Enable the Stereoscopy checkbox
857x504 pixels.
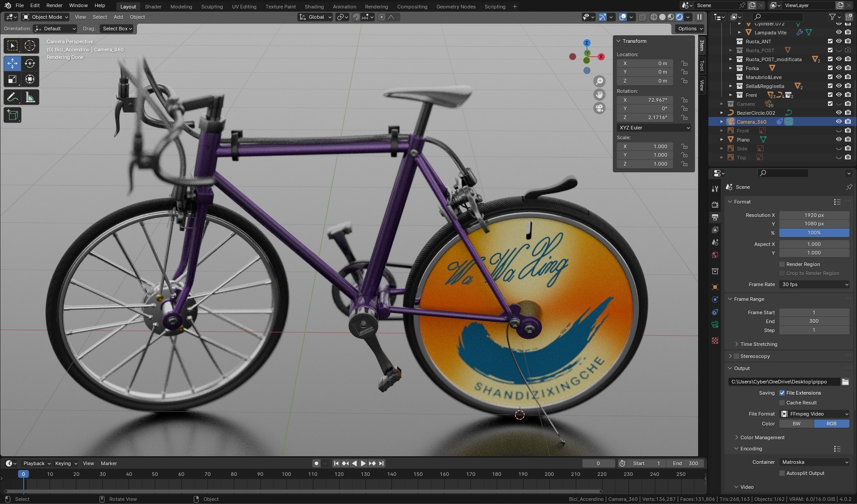point(736,356)
